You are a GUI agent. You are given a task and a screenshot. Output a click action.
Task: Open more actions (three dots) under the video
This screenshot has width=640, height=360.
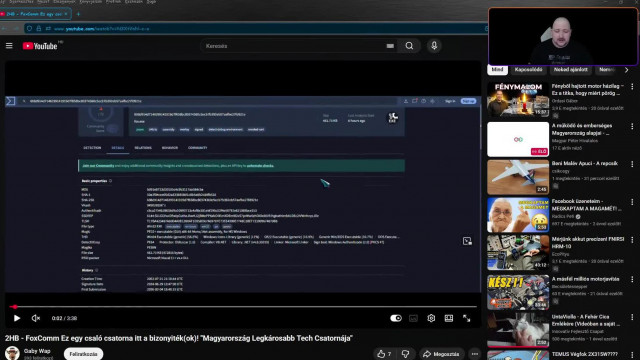tap(474, 354)
